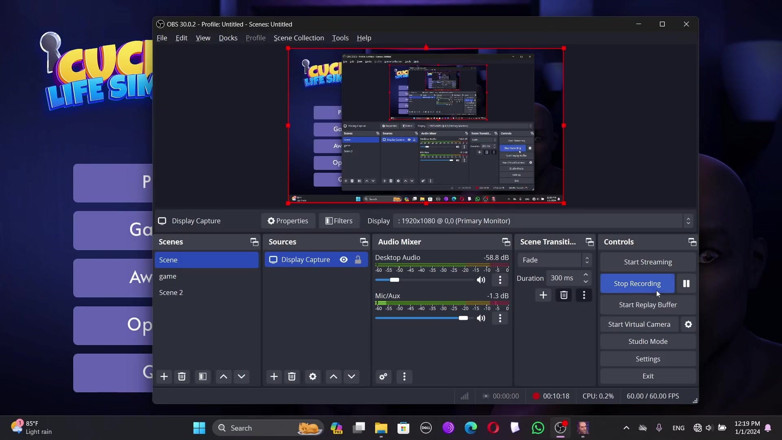Viewport: 782px width, 440px height.
Task: Click the Stop Recording button
Action: pyautogui.click(x=637, y=283)
